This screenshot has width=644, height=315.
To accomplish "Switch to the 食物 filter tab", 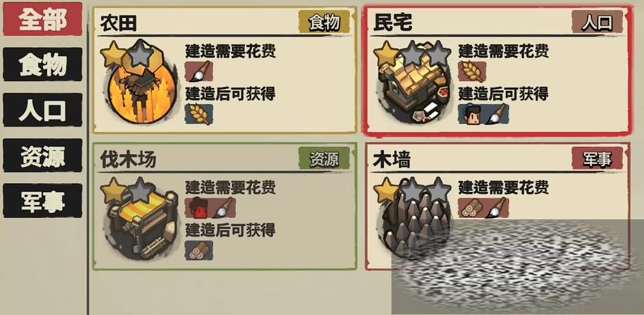I will pyautogui.click(x=42, y=64).
